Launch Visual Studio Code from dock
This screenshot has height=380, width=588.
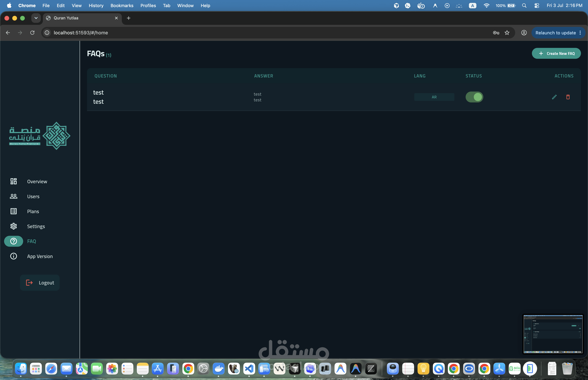tap(249, 369)
